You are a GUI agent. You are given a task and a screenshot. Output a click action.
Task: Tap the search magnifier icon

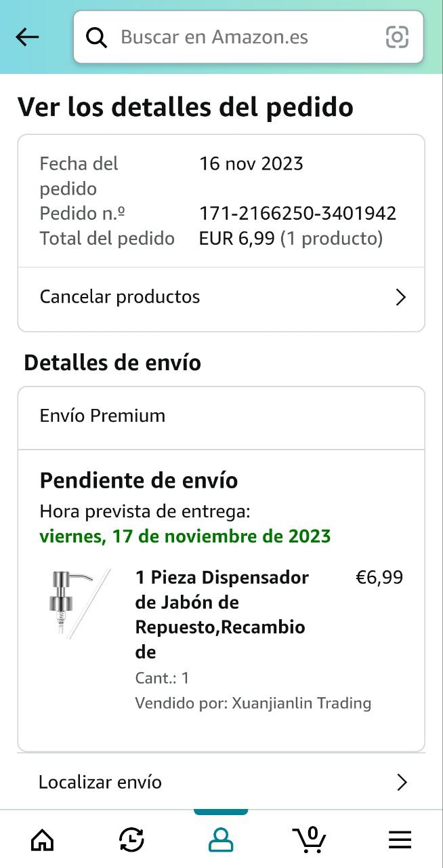pyautogui.click(x=97, y=37)
